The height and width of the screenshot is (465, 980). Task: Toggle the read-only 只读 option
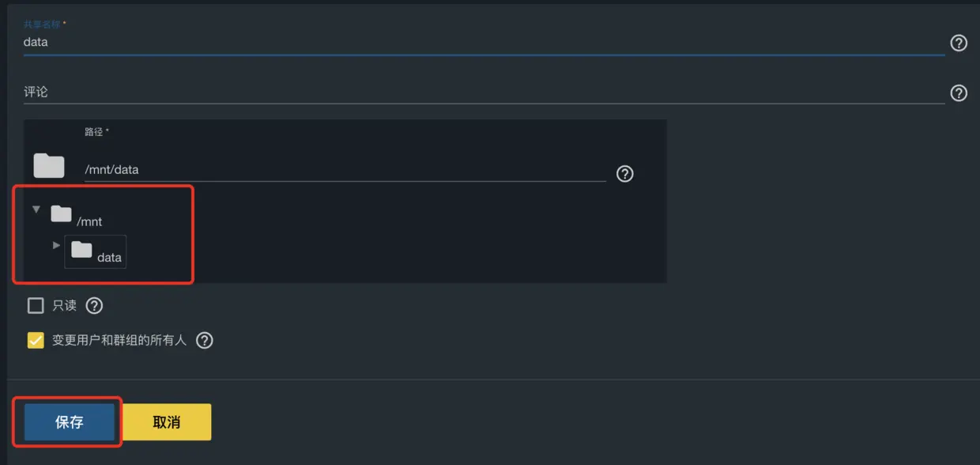pos(36,305)
